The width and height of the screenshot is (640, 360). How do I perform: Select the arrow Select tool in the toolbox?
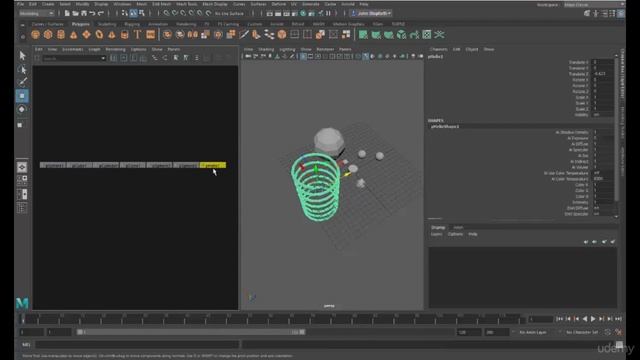(x=22, y=56)
